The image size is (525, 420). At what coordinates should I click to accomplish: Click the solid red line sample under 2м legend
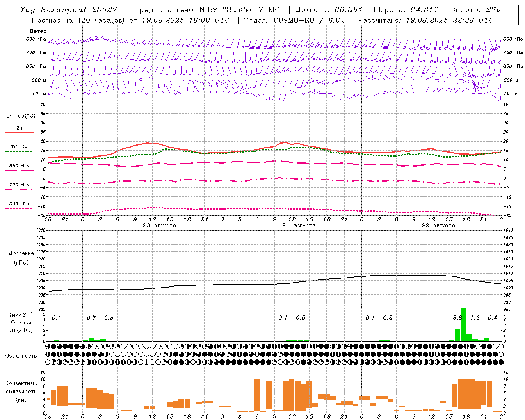[19, 132]
